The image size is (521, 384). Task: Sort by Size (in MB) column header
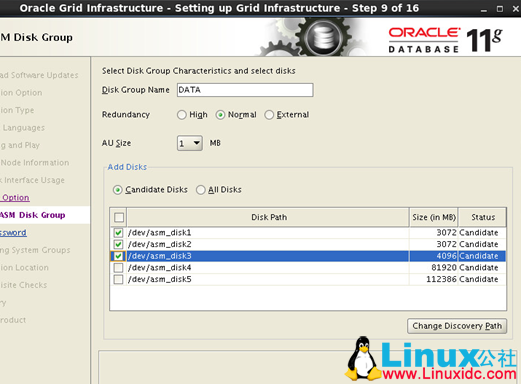point(434,217)
